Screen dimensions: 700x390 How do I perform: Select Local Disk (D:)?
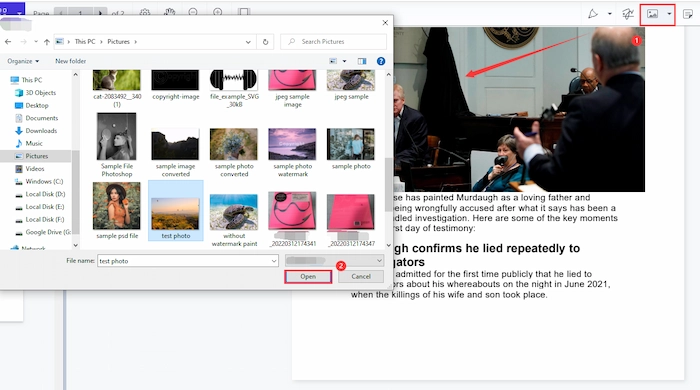[x=40, y=194]
